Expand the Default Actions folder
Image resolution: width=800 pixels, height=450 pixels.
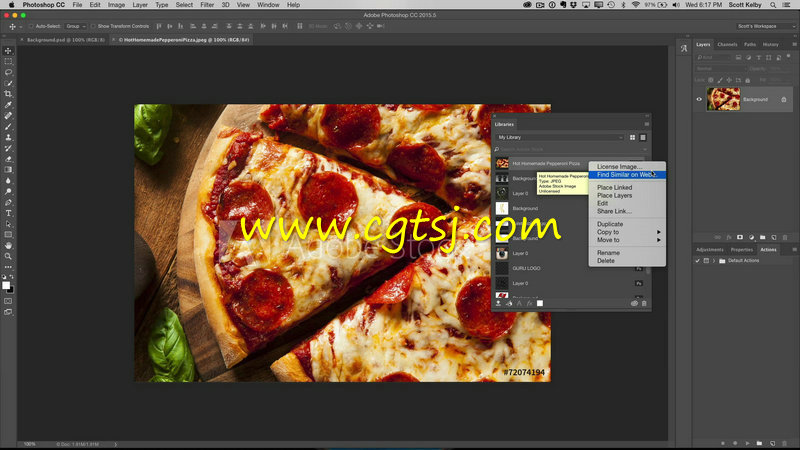point(714,261)
